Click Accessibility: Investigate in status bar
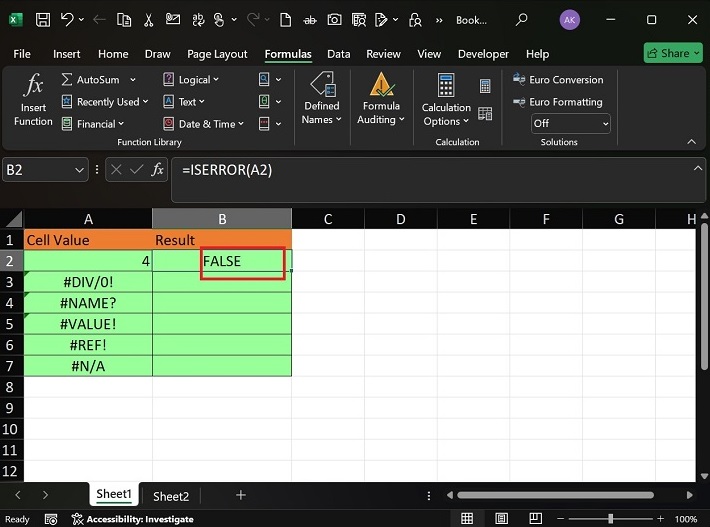Viewport: 710px width, 527px height. [x=132, y=519]
